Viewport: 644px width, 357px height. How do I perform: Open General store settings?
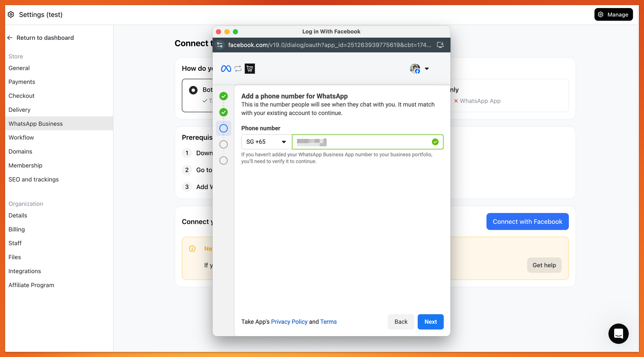(19, 68)
